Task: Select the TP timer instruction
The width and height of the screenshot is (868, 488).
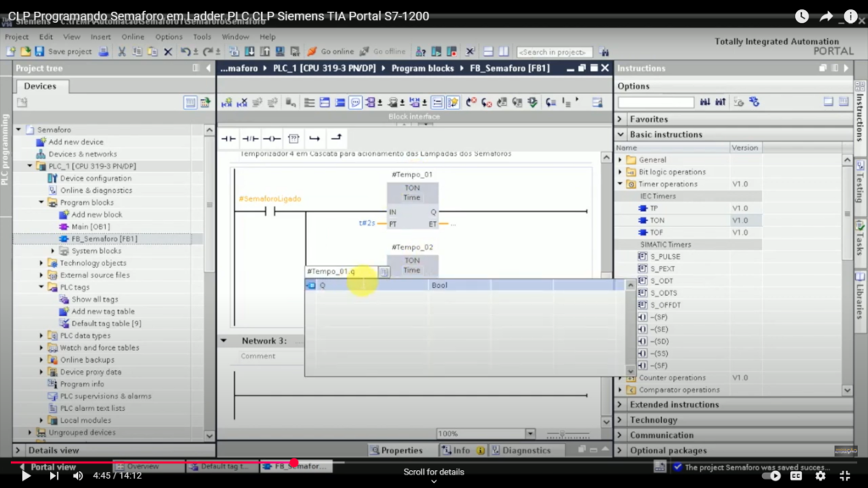Action: (654, 208)
